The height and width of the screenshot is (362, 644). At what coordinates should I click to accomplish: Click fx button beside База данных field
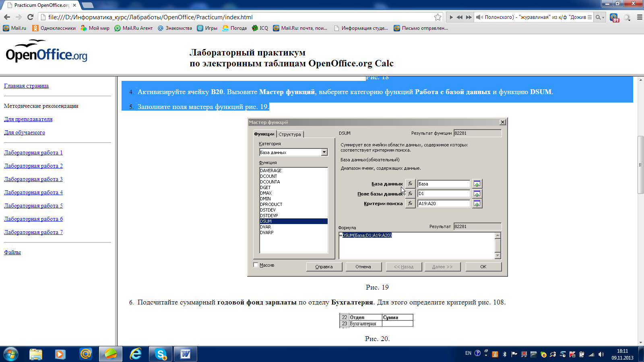(x=410, y=184)
